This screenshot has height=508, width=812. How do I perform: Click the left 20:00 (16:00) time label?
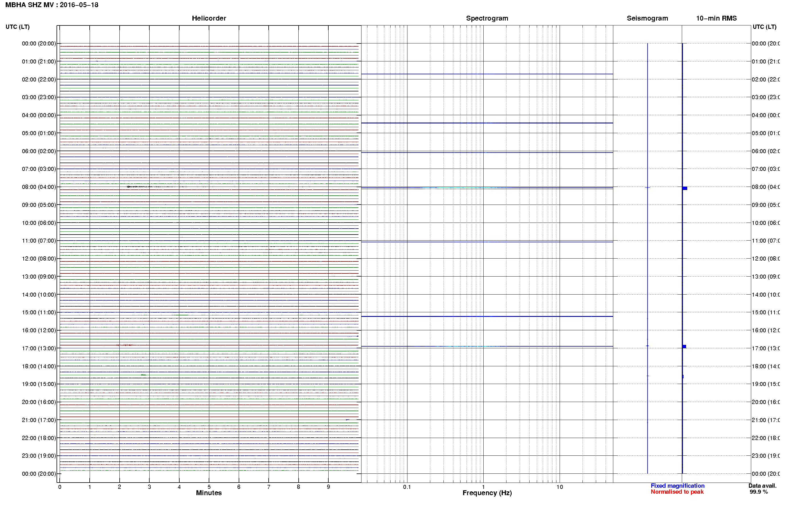pyautogui.click(x=39, y=402)
